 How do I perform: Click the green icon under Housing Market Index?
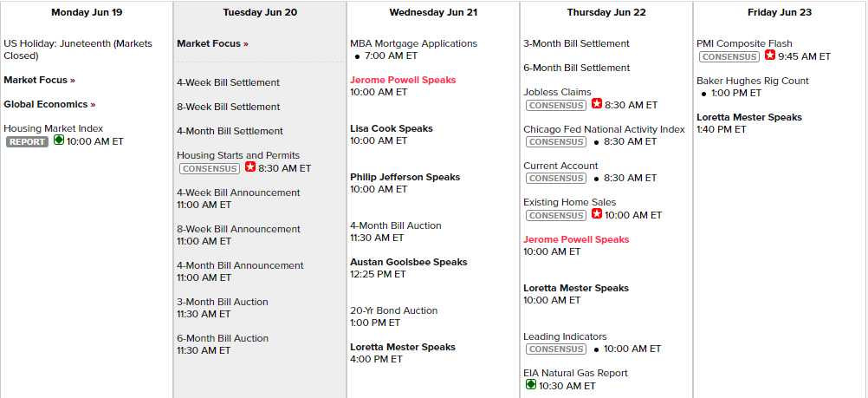[59, 140]
